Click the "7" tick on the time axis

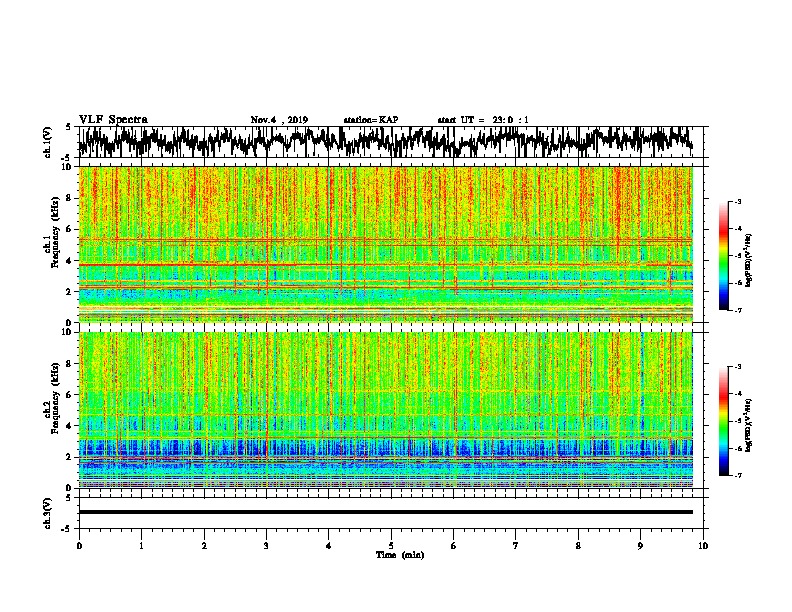tap(516, 546)
